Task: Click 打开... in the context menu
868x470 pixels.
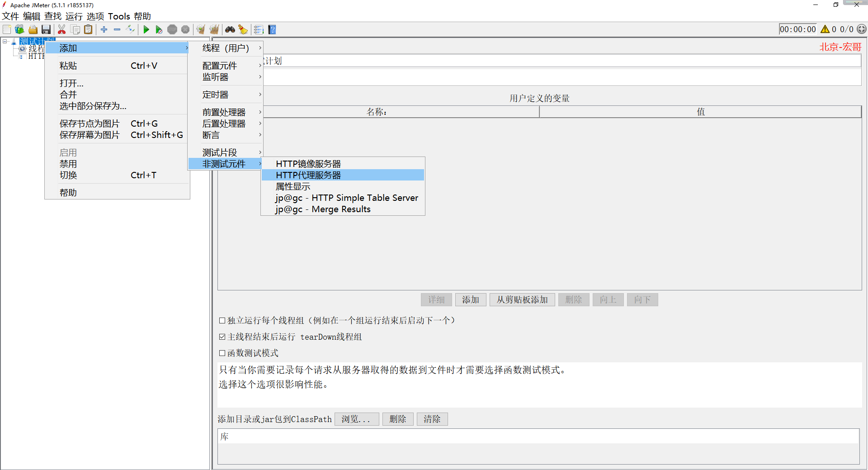Action: pos(117,83)
